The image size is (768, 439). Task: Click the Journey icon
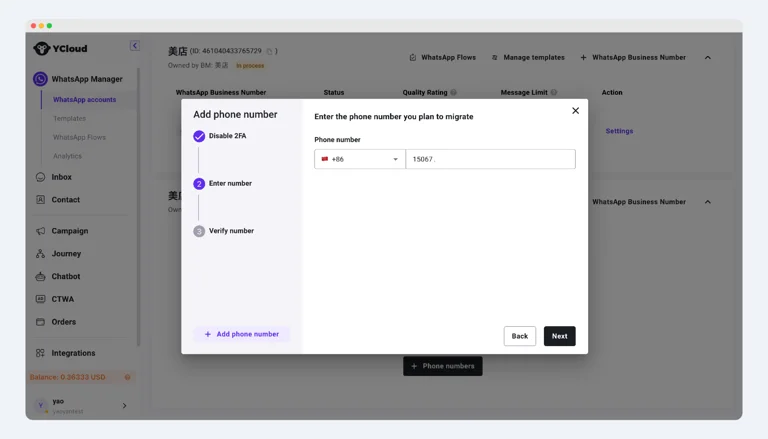40,253
